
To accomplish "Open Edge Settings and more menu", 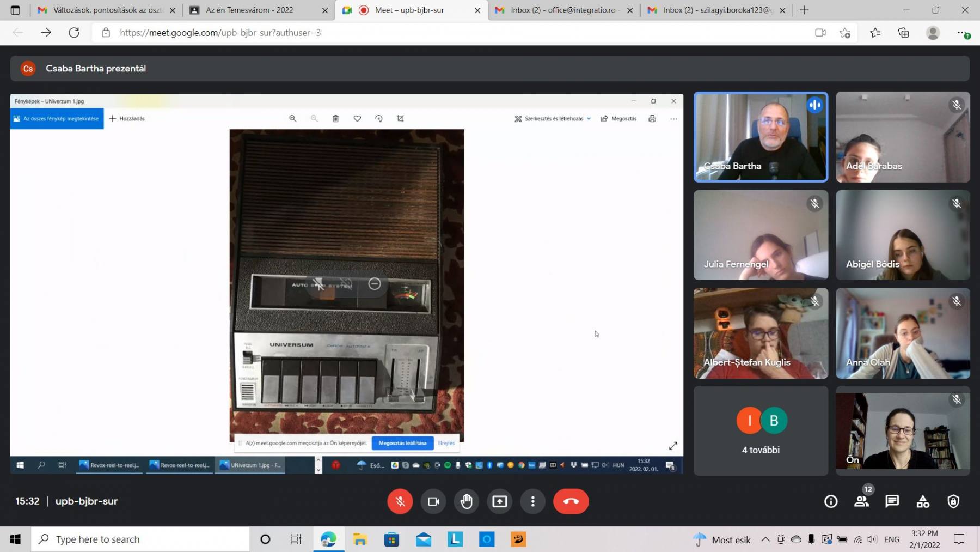I will coord(963,33).
